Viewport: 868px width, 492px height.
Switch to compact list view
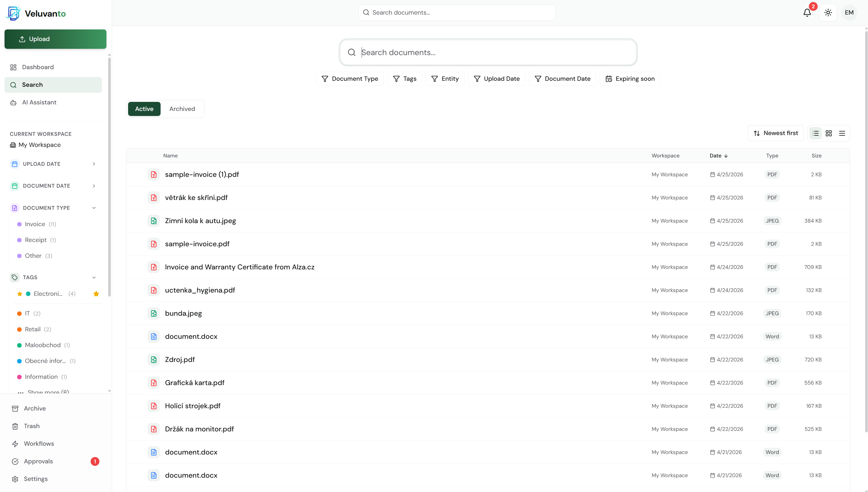[842, 133]
